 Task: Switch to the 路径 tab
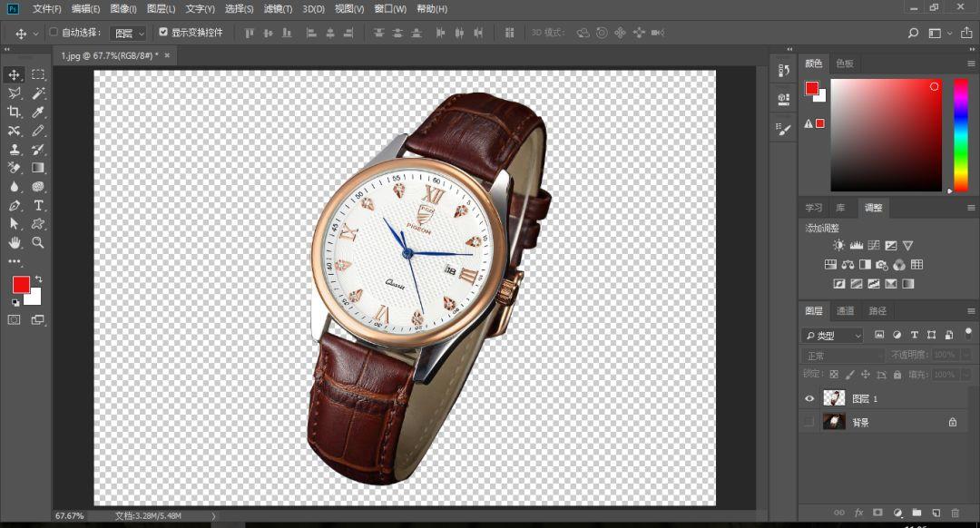[x=877, y=311]
